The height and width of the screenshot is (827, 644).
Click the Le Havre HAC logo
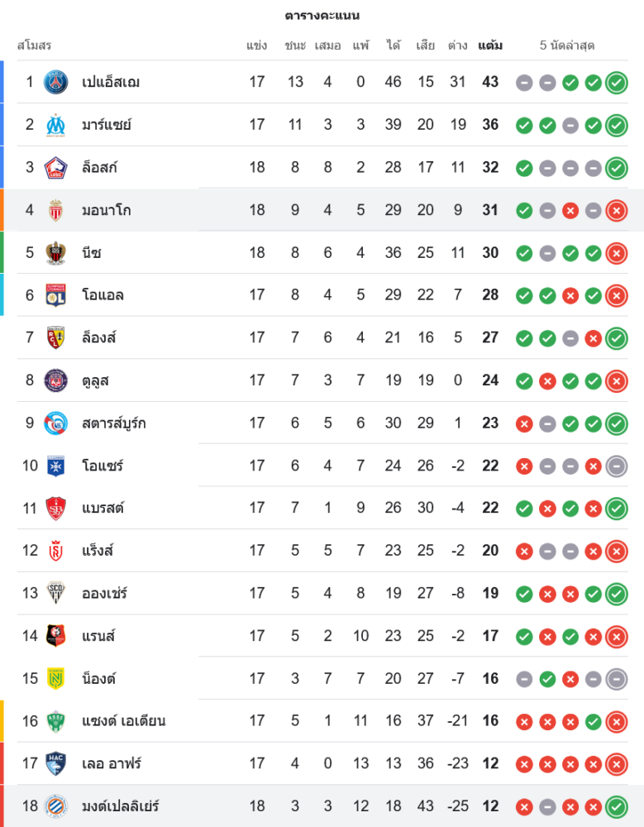[56, 763]
